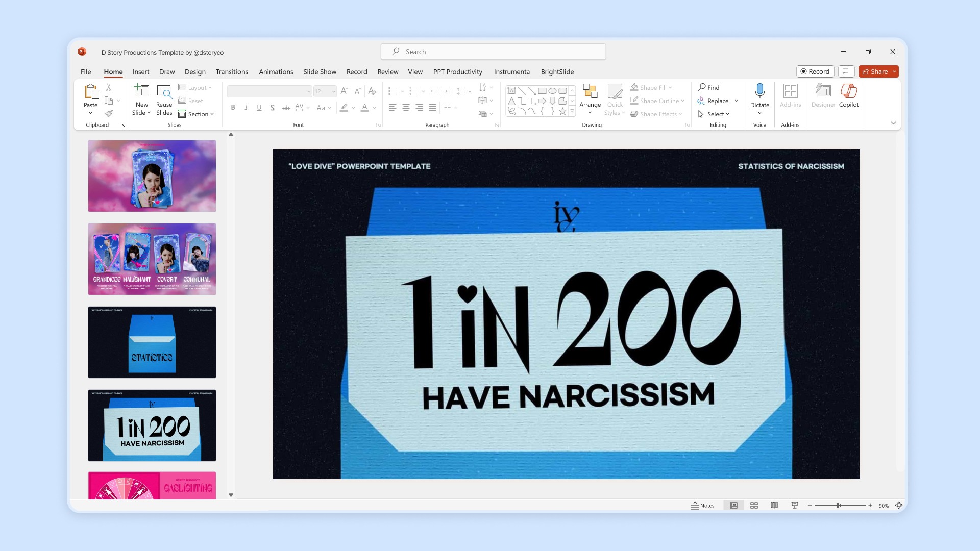Click the Record button at top right
Screen dimensions: 980x551
pos(815,71)
